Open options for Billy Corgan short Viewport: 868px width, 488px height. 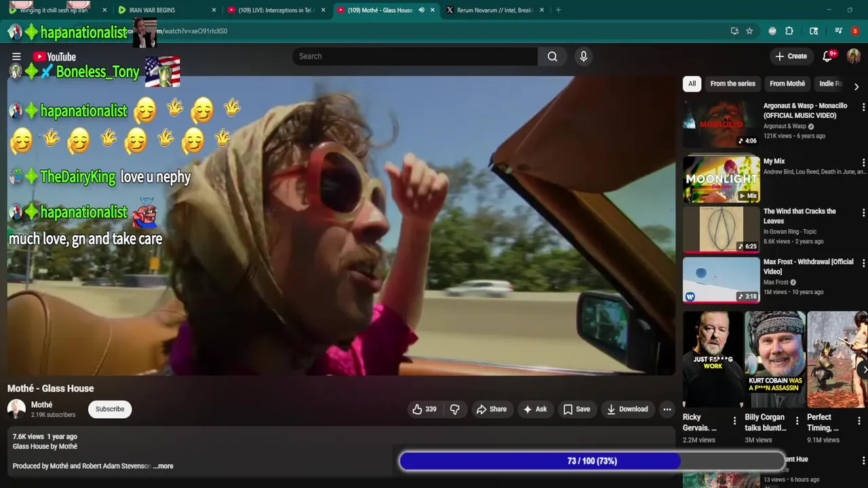pyautogui.click(x=797, y=421)
